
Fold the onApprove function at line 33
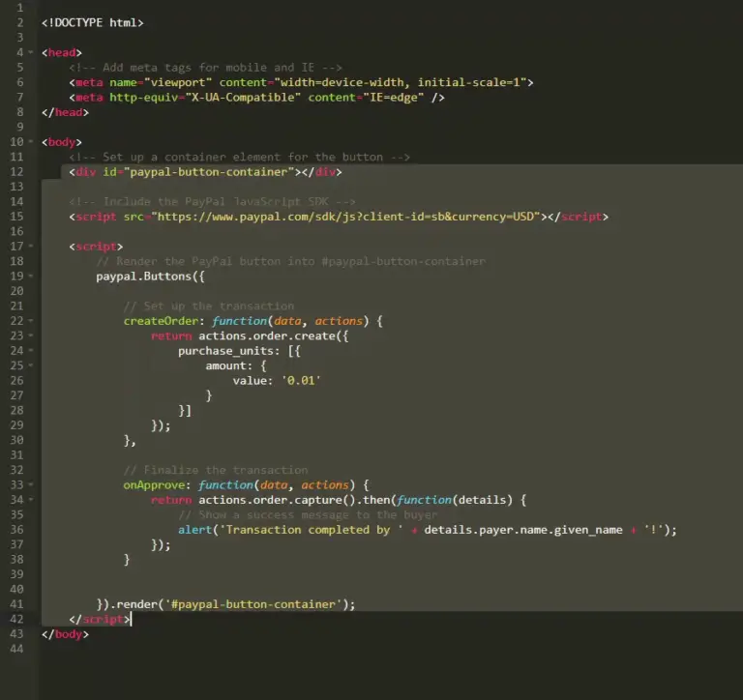coord(33,485)
